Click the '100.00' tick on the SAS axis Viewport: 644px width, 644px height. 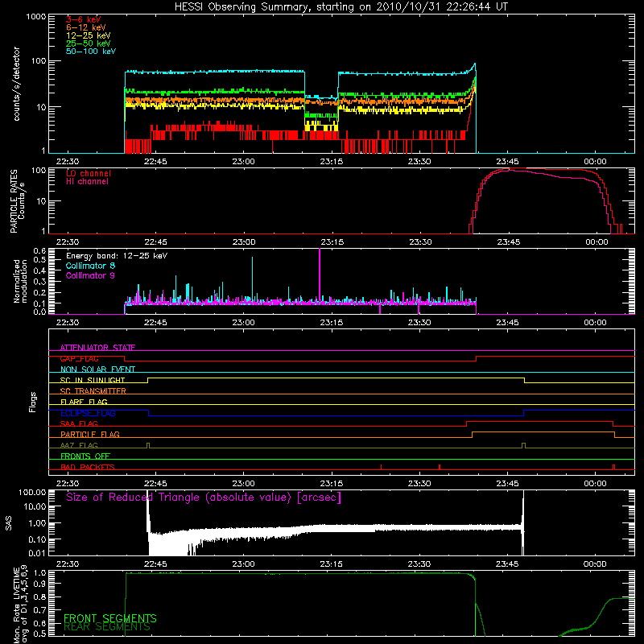32,493
